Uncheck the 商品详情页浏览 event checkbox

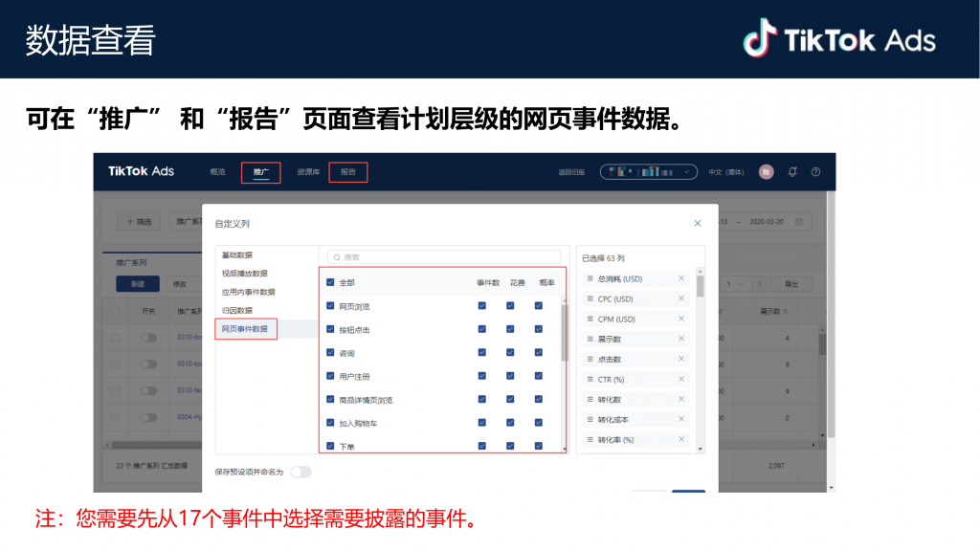point(330,400)
